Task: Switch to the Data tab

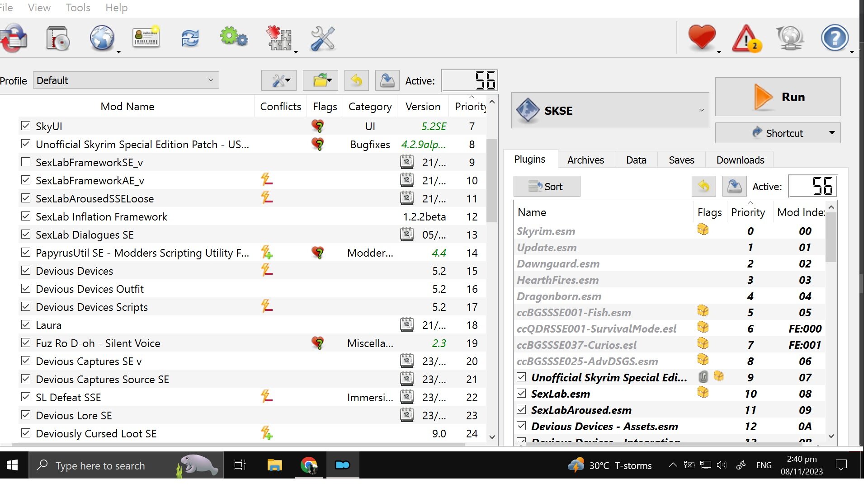Action: point(636,160)
